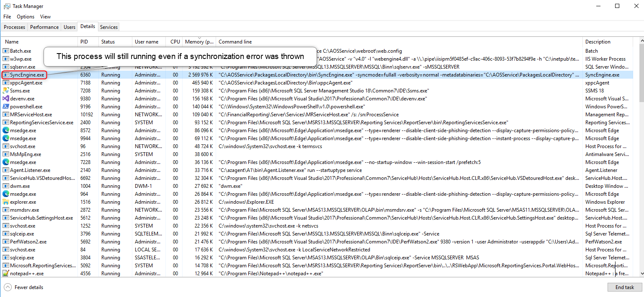Sort by the PID column header
This screenshot has height=297, width=644.
click(x=84, y=41)
